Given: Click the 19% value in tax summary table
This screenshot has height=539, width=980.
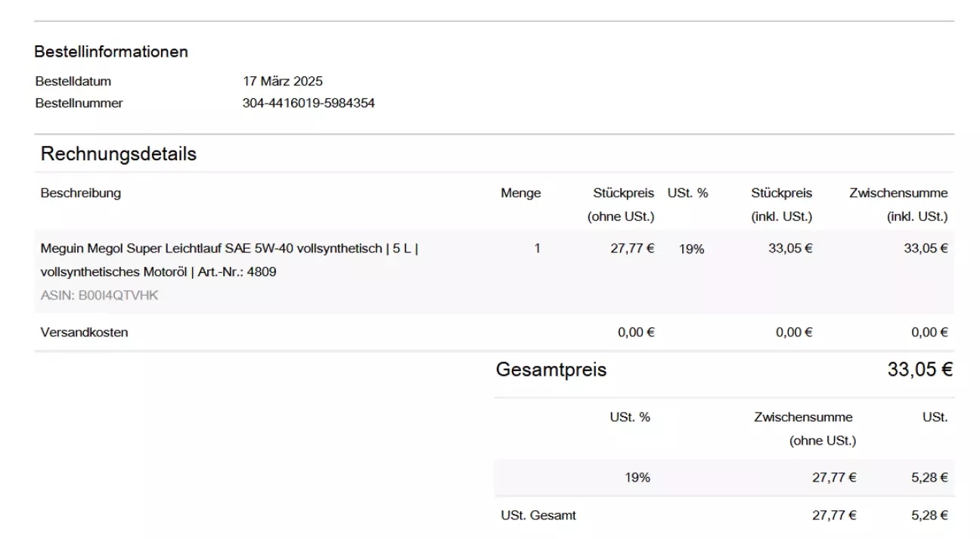Looking at the screenshot, I should point(637,478).
